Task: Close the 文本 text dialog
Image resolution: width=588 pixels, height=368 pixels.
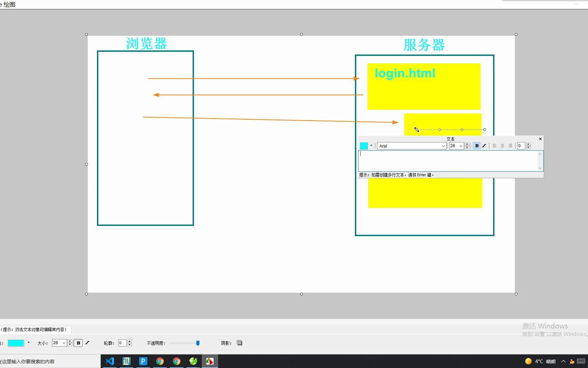Action: tap(540, 139)
